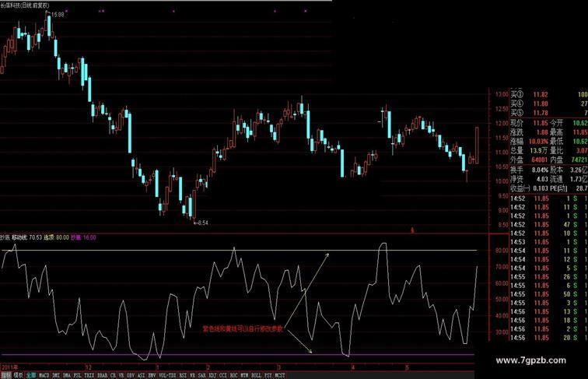Image resolution: width=588 pixels, height=379 pixels.
Task: Click the month 4 date axis marker
Action: [352, 367]
